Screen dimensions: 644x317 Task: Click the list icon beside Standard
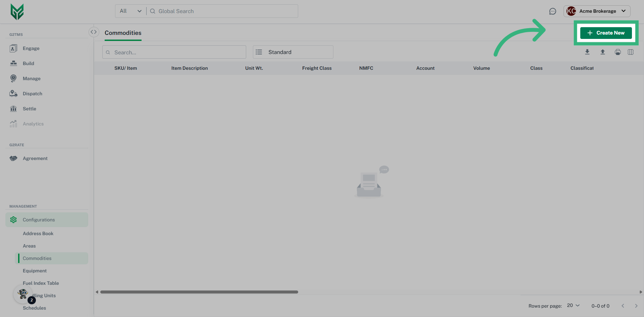point(259,52)
